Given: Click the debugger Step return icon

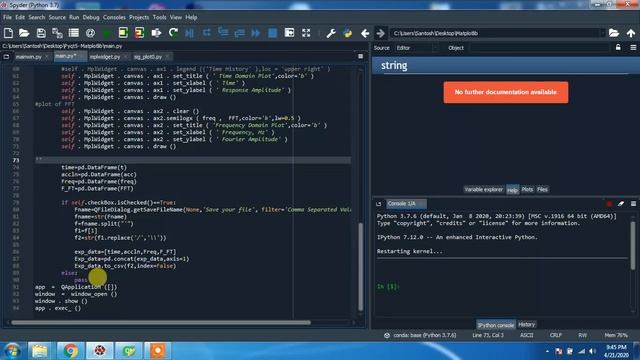Looking at the screenshot, I should pos(239,33).
